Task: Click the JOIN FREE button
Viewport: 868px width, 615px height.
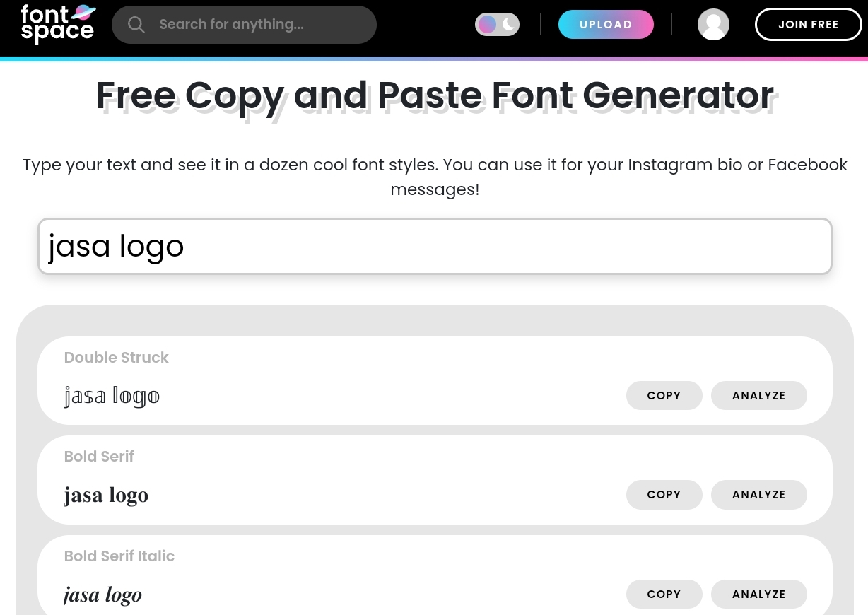Action: click(x=808, y=24)
